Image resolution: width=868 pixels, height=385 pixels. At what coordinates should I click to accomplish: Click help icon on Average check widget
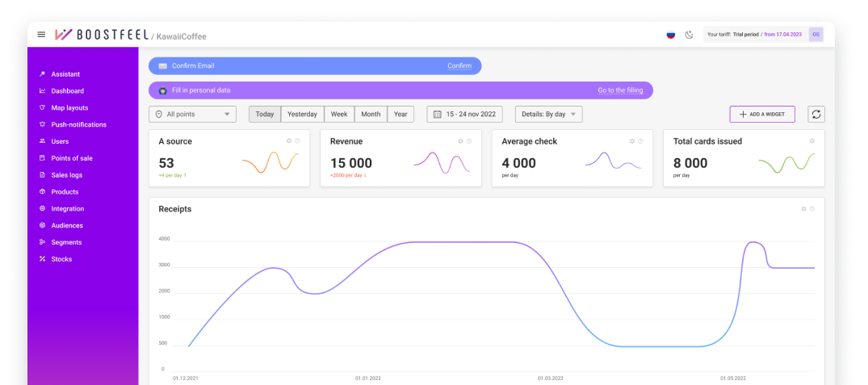tap(640, 141)
